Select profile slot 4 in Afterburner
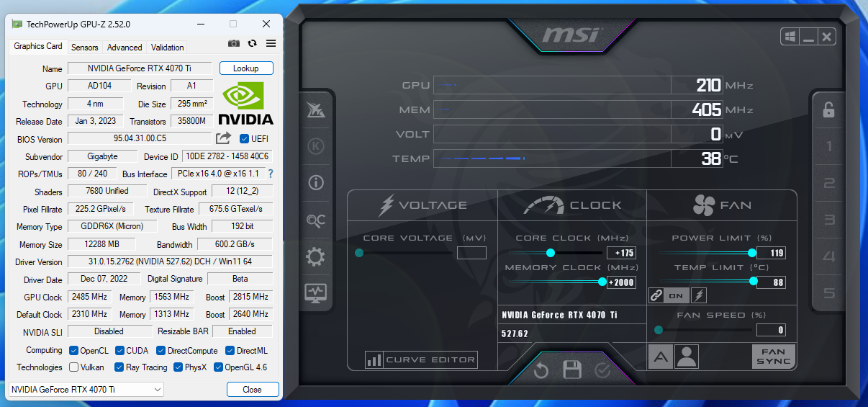Screen dimensions: 868x407 (x=828, y=257)
